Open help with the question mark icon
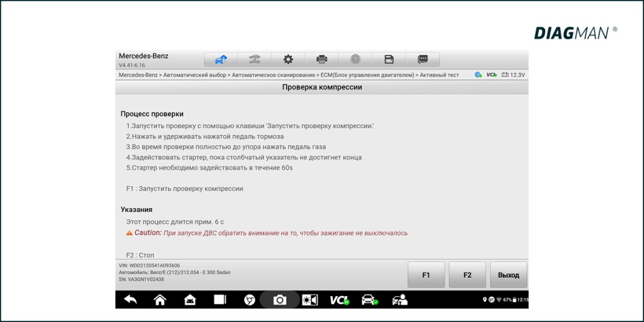Screen dimensions: 644x322 pos(355,60)
